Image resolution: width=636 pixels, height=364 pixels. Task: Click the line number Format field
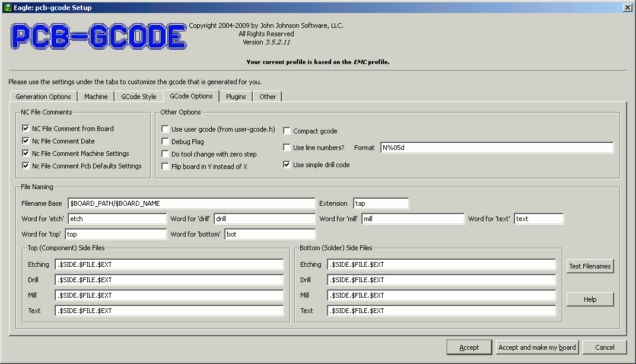pyautogui.click(x=497, y=148)
